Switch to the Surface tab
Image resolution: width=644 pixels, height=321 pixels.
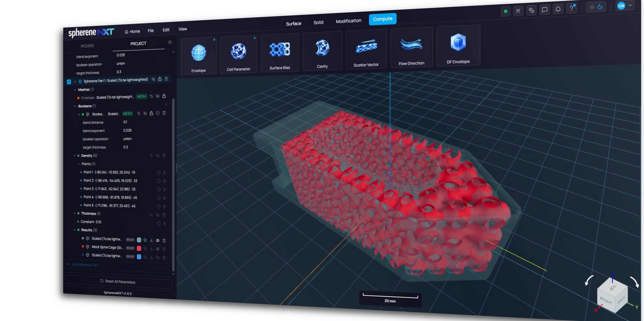294,24
